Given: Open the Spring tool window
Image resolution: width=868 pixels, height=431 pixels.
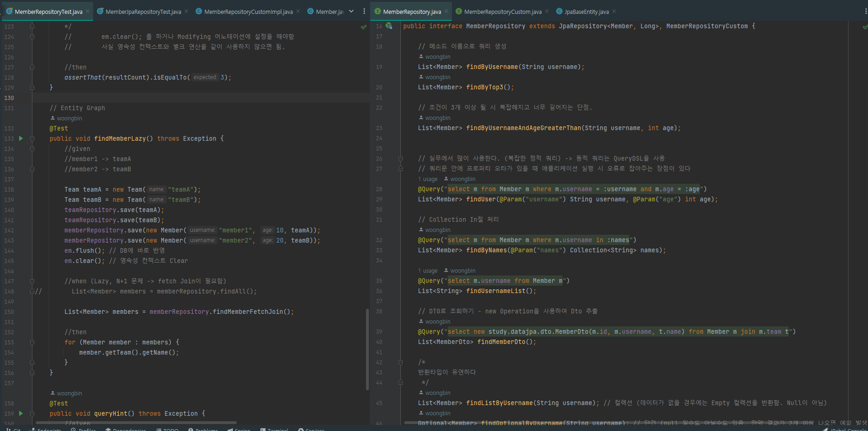Looking at the screenshot, I should tap(239, 430).
